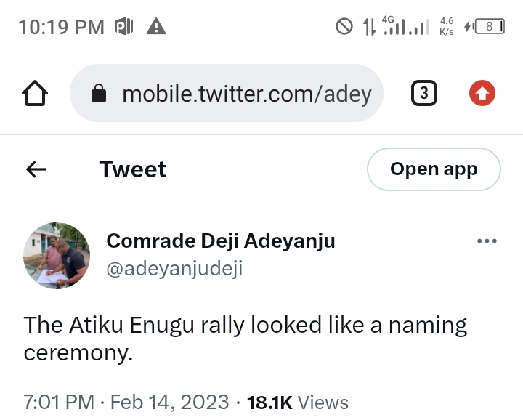Image resolution: width=523 pixels, height=420 pixels.
Task: Tap the do-not-disturb circle status icon
Action: tap(344, 28)
